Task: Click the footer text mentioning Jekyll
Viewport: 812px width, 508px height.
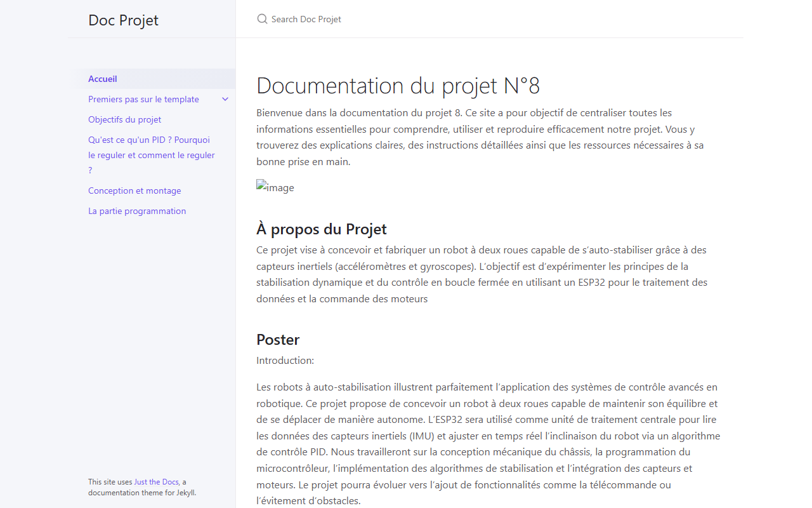Action: tap(147, 487)
